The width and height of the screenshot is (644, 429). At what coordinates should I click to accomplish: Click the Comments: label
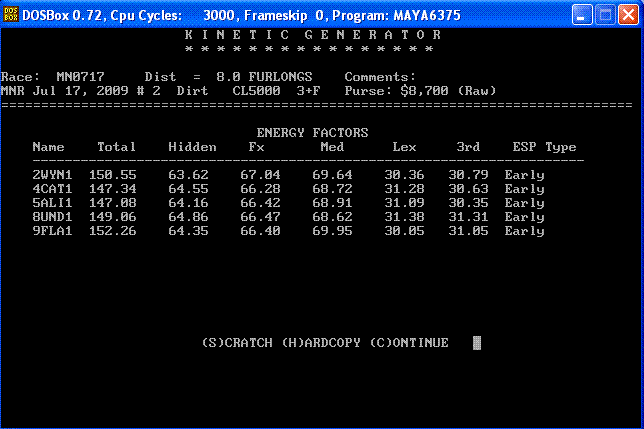pos(380,77)
